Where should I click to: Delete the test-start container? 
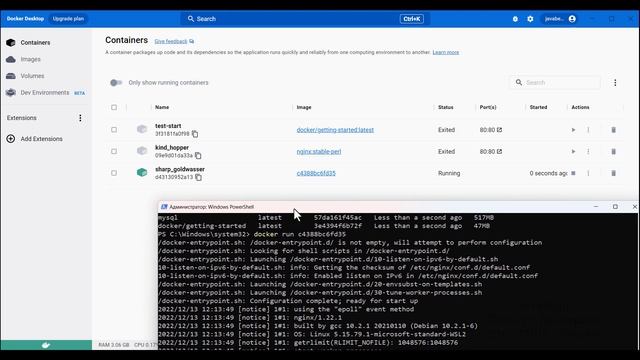coord(613,130)
